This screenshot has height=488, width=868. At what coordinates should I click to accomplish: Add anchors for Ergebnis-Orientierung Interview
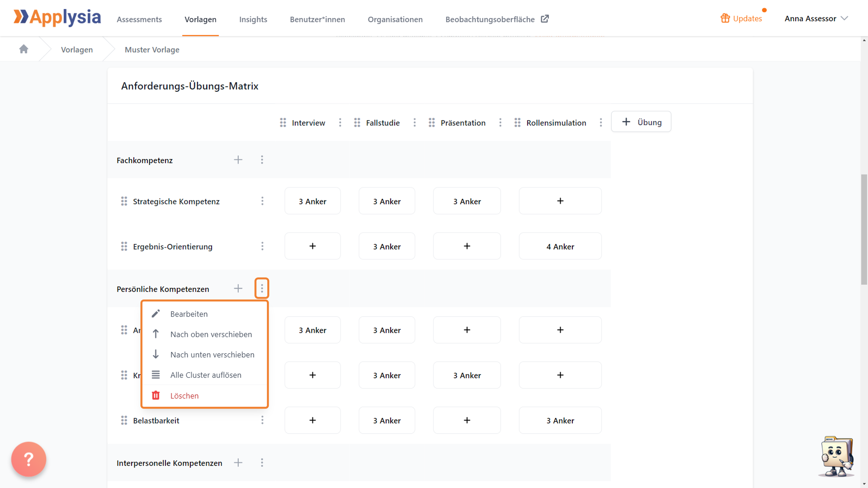click(313, 246)
